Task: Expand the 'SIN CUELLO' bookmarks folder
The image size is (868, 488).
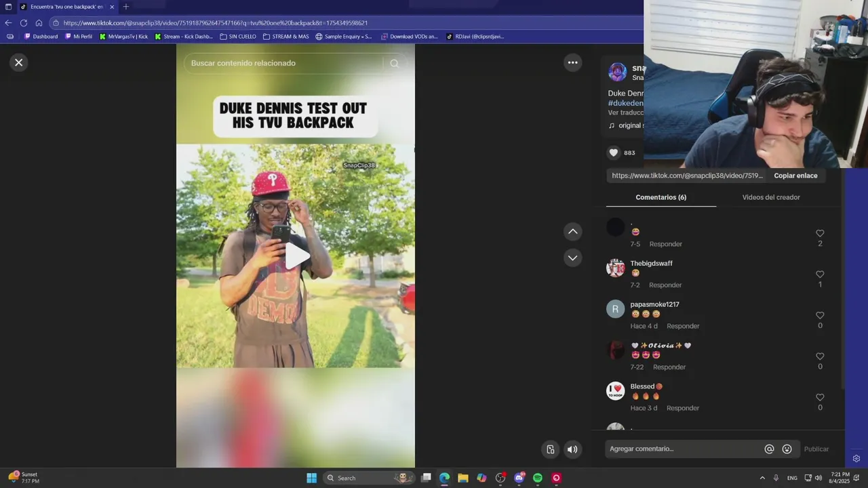Action: tap(238, 37)
